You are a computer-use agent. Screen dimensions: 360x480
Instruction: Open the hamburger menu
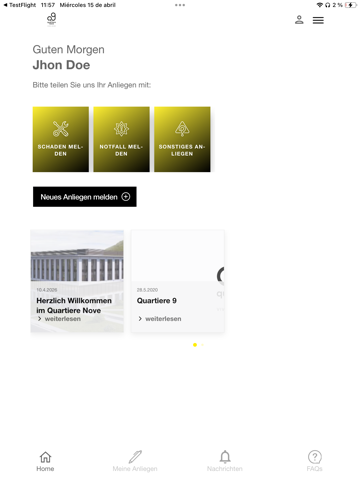click(x=318, y=20)
